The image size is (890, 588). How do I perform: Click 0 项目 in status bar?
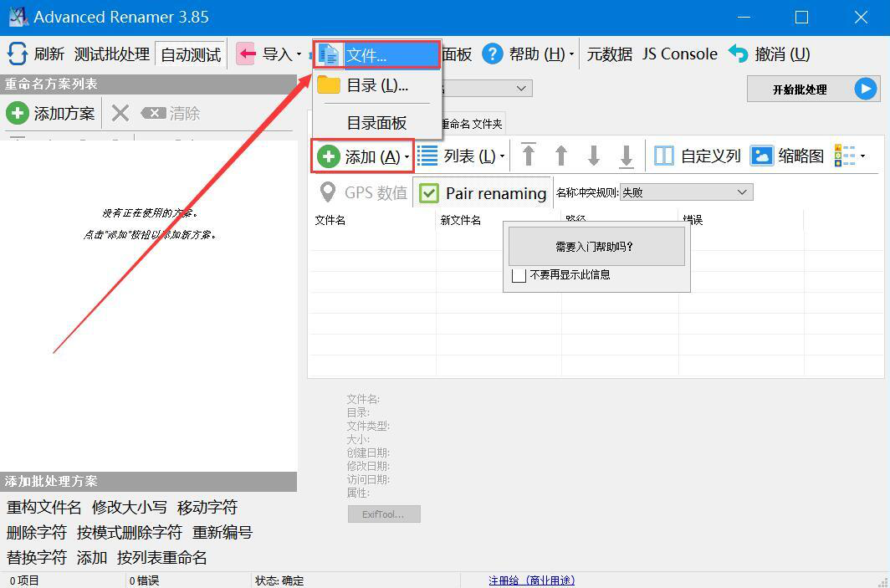24,580
